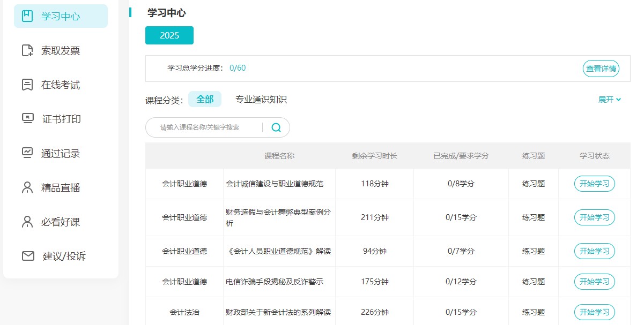
Task: Click the 通过记录 chart icon
Action: click(27, 153)
